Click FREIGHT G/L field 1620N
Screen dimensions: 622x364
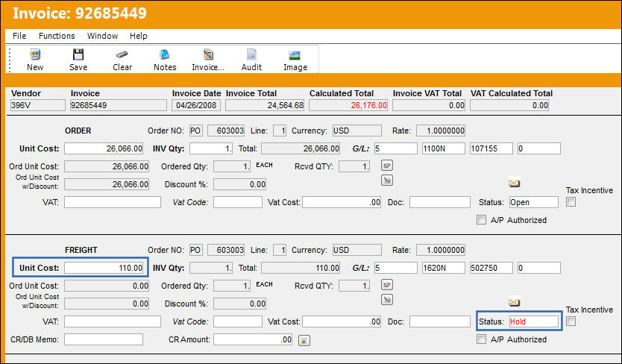tap(444, 268)
